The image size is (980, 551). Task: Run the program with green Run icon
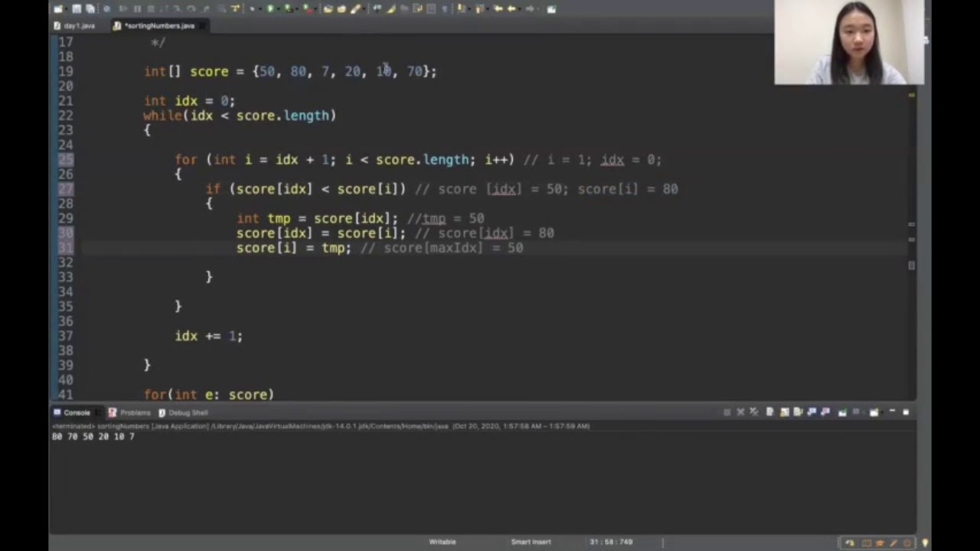tap(269, 9)
